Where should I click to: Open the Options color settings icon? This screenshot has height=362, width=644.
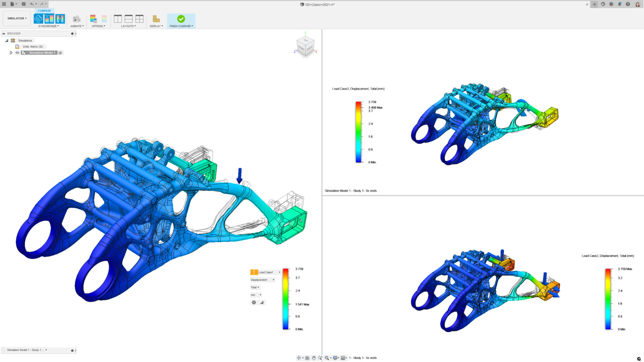pyautogui.click(x=93, y=18)
